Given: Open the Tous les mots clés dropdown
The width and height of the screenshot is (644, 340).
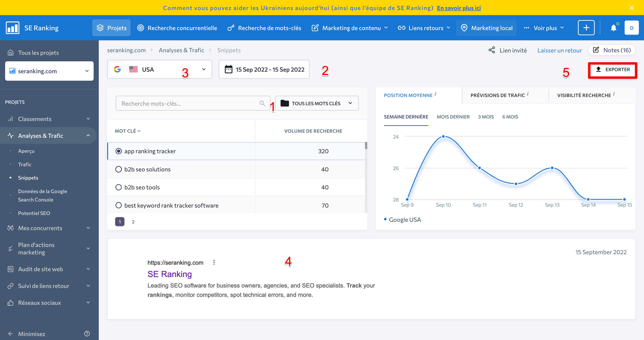Looking at the screenshot, I should (316, 103).
